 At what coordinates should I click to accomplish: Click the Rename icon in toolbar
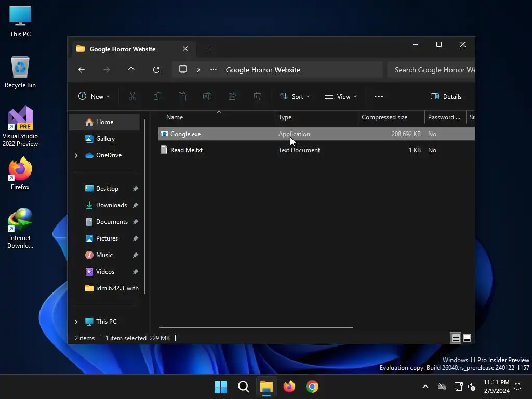[x=207, y=96]
